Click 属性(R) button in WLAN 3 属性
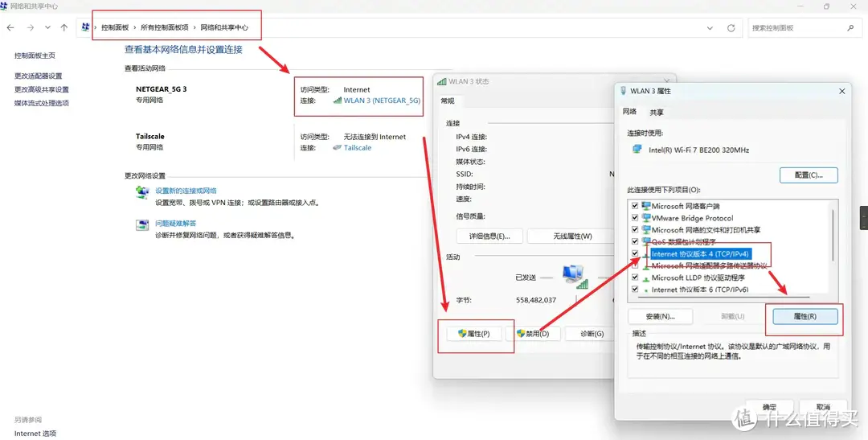Viewport: 868px width, 440px height. [x=805, y=316]
